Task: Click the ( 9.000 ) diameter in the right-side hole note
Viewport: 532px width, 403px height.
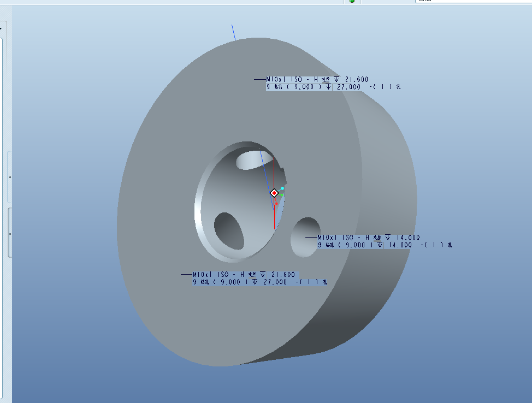Action: tap(356, 245)
